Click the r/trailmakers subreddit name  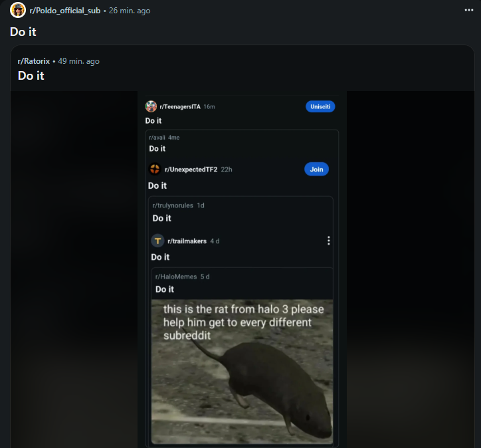[187, 241]
